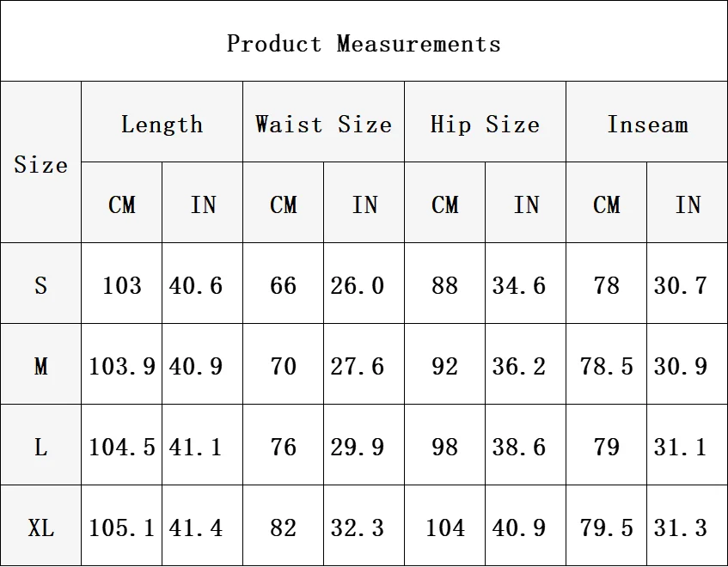Select the 79.5 inseam CM cell
728x567 pixels.
(x=606, y=525)
